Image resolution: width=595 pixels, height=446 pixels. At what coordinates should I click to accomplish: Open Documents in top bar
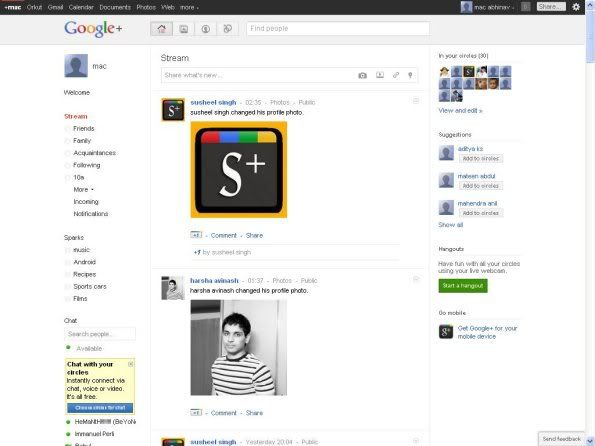point(115,7)
